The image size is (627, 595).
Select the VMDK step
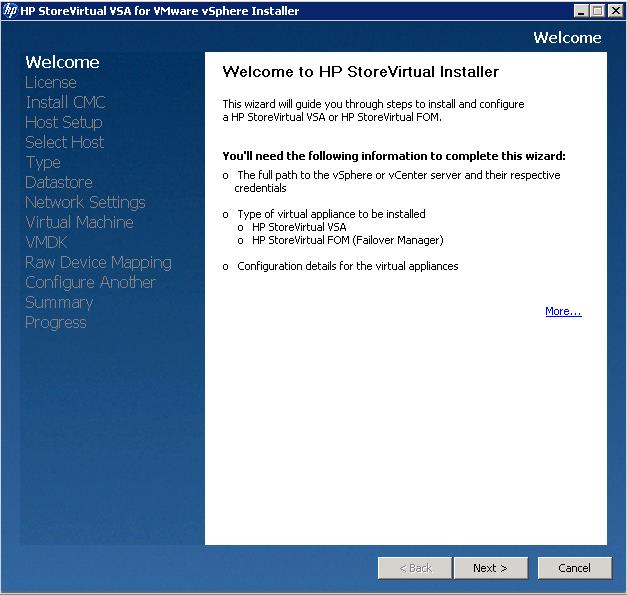coord(46,242)
